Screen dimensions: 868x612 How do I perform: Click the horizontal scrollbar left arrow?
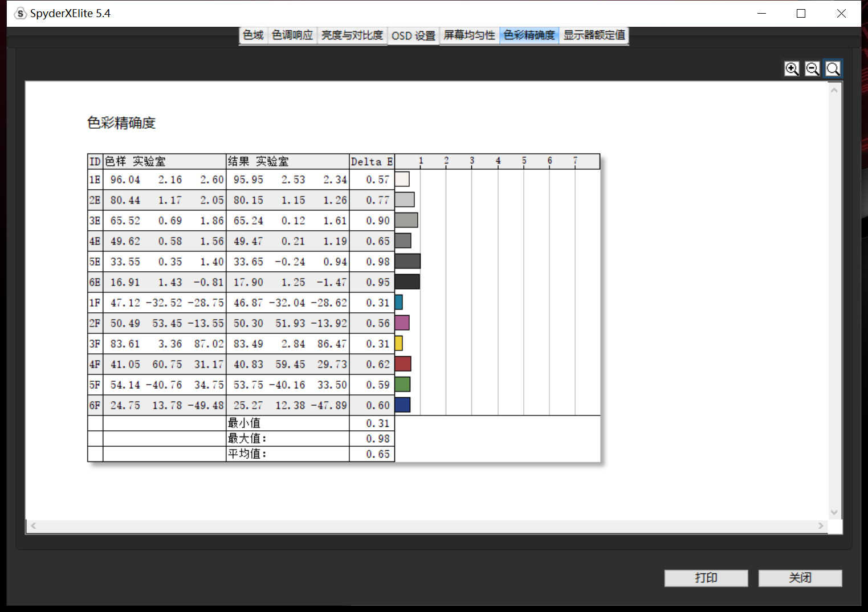point(34,526)
